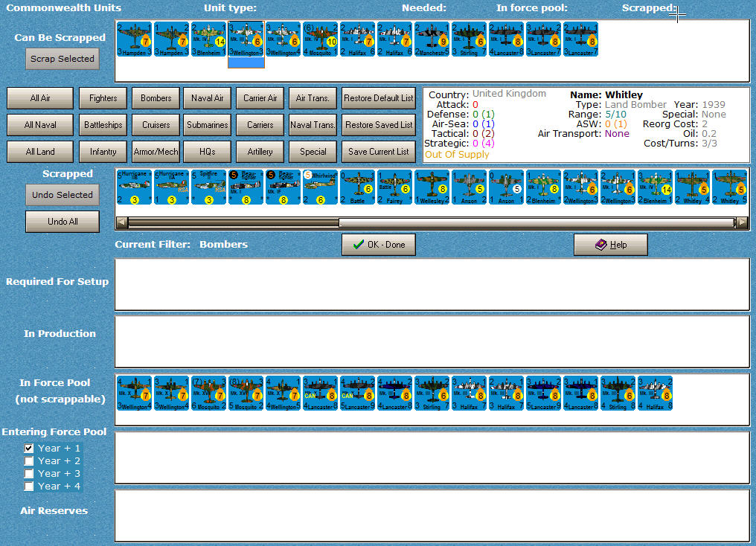Click Restore Saved List
This screenshot has width=756, height=546.
379,125
